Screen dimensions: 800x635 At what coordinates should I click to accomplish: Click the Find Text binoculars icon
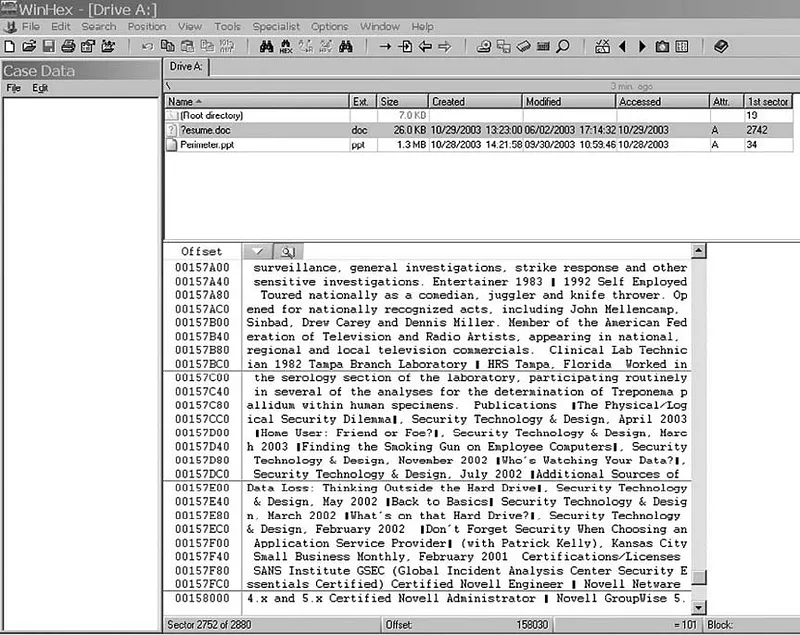[266, 47]
